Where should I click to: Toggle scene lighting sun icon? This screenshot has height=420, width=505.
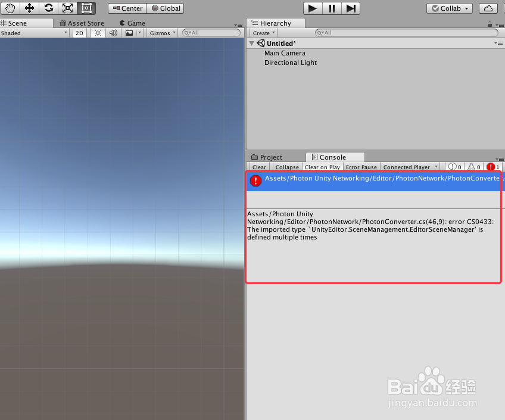(x=98, y=33)
